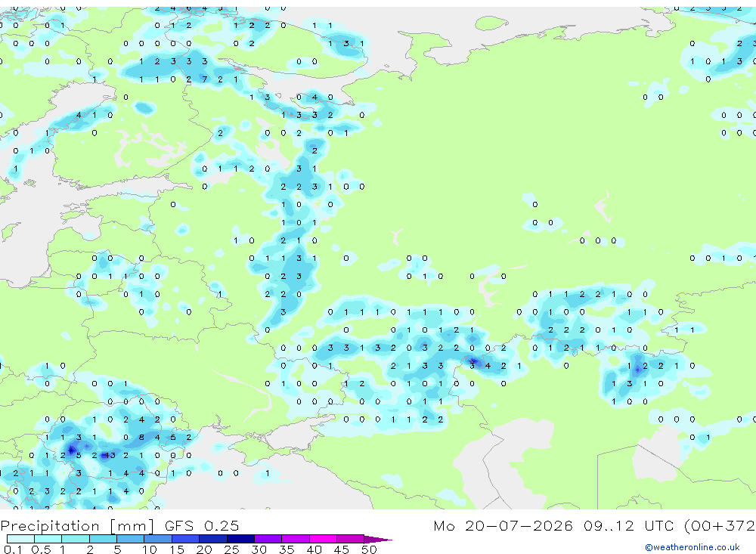Click the legend label '20'
The image size is (756, 554).
(204, 549)
